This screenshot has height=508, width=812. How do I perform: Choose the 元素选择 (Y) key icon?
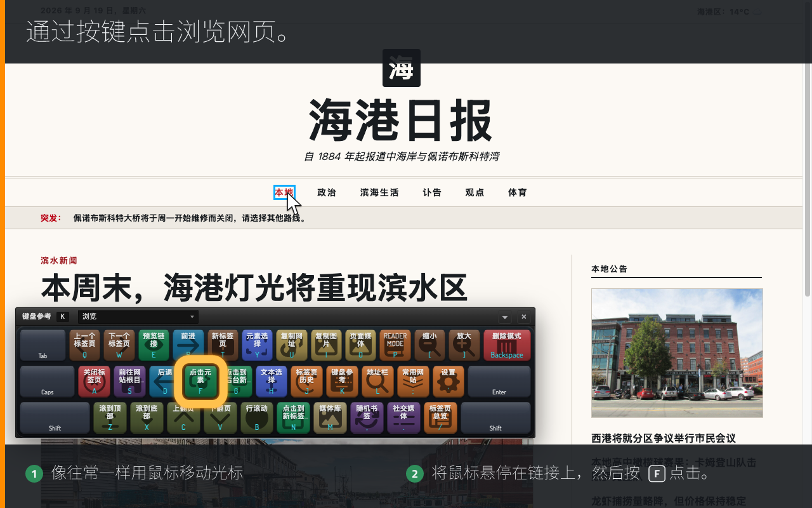(x=258, y=345)
